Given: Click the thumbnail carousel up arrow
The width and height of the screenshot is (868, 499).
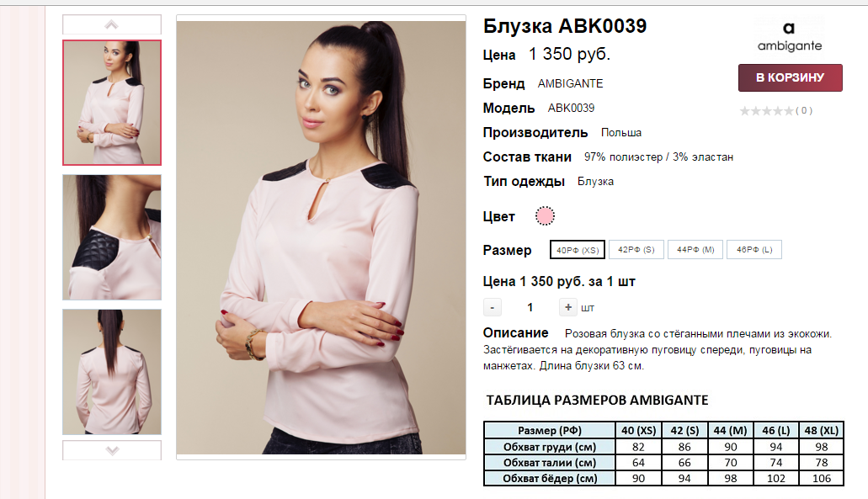Looking at the screenshot, I should 112,25.
